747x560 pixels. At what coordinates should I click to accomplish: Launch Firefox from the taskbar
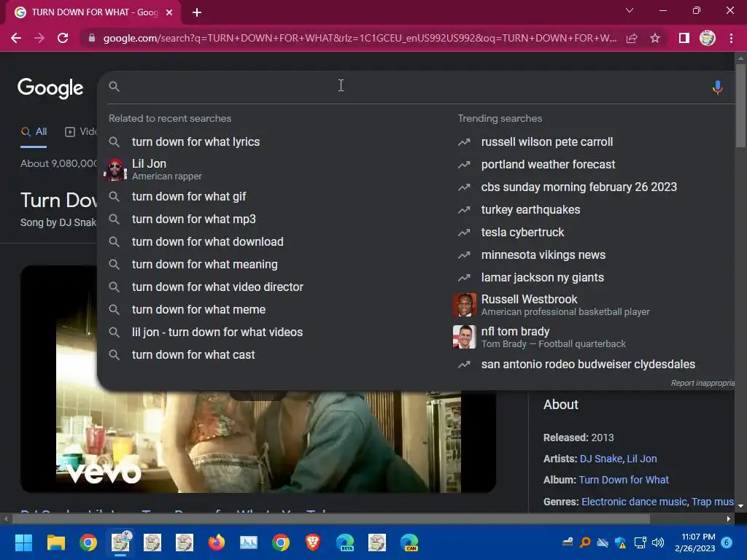click(x=216, y=542)
